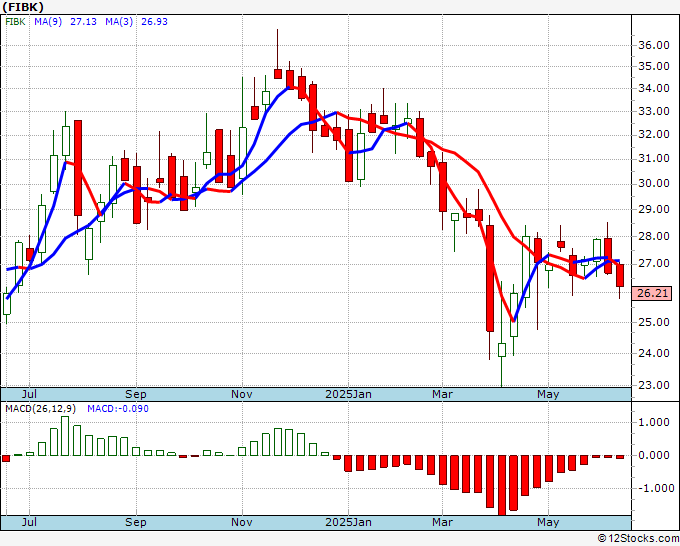Click Sep on the price chart time axis
Image resolution: width=680 pixels, height=546 pixels.
click(x=136, y=394)
